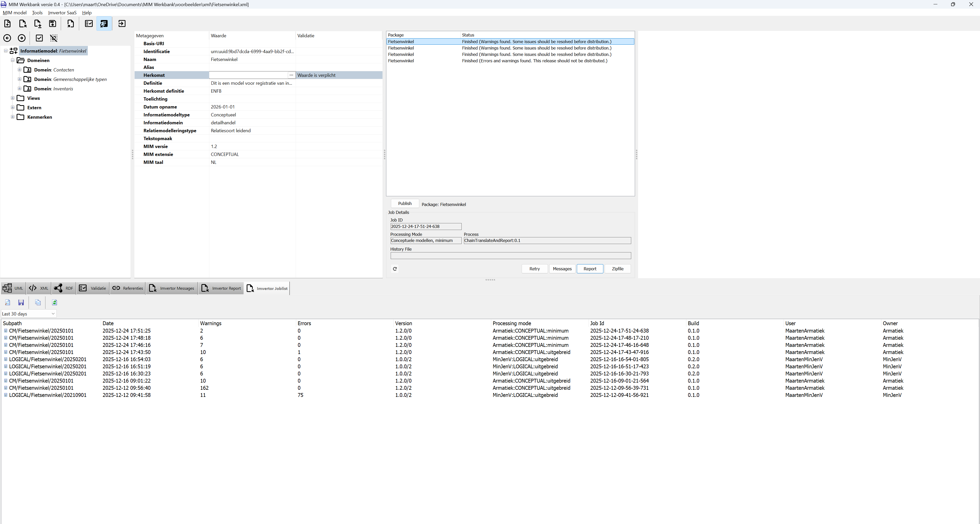Click the checkmark box icon in second toolbar row
Image resolution: width=980 pixels, height=524 pixels.
tap(39, 38)
